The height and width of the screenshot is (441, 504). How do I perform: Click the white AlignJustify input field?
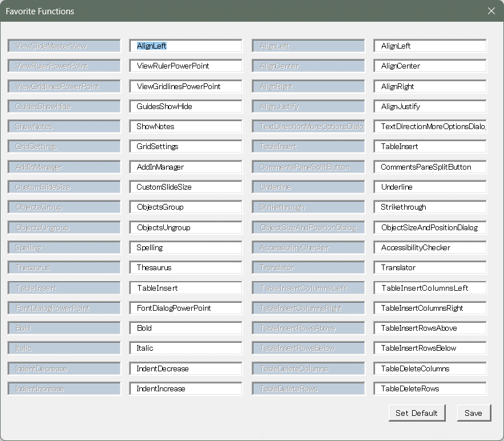click(430, 107)
